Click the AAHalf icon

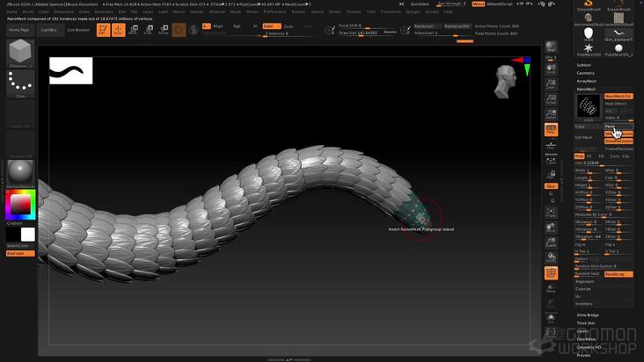coord(551,114)
